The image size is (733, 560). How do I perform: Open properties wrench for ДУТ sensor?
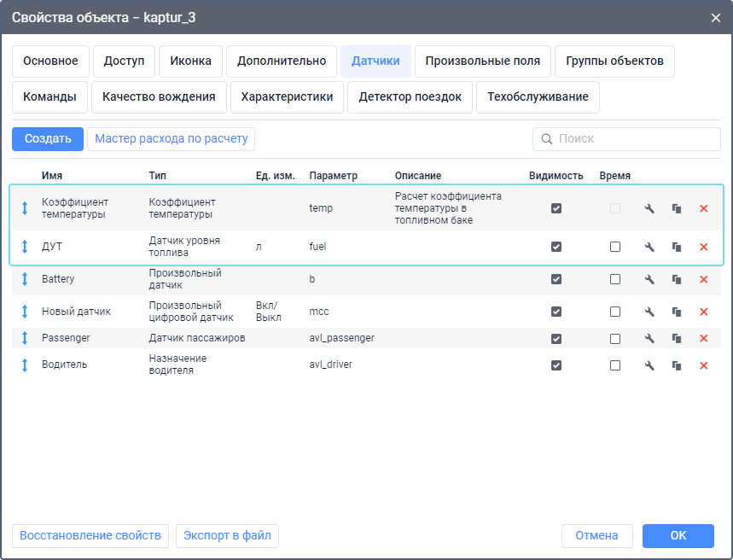tap(649, 247)
